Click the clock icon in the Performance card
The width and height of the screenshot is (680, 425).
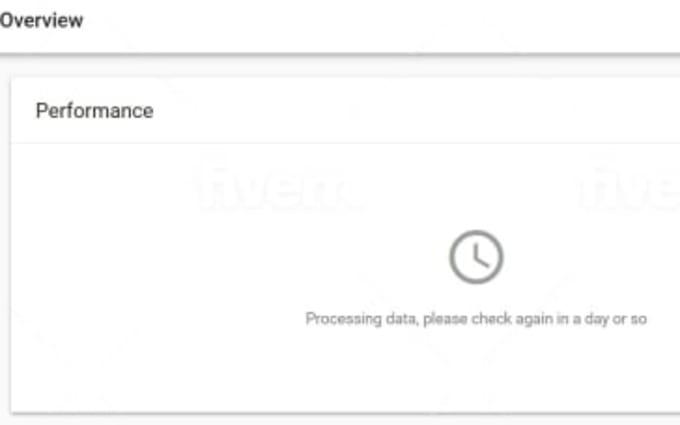coord(476,257)
